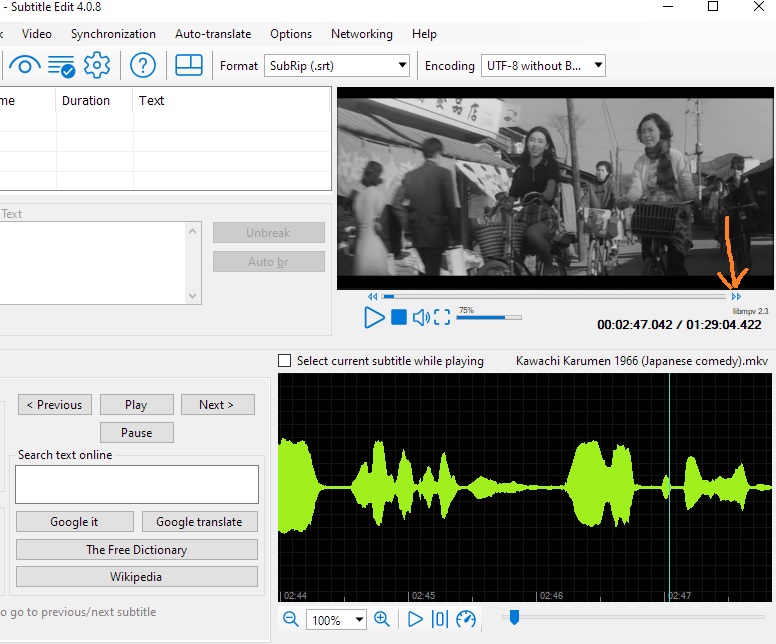Open the waveform zoom 100% dropdown
This screenshot has width=776, height=644.
point(337,620)
